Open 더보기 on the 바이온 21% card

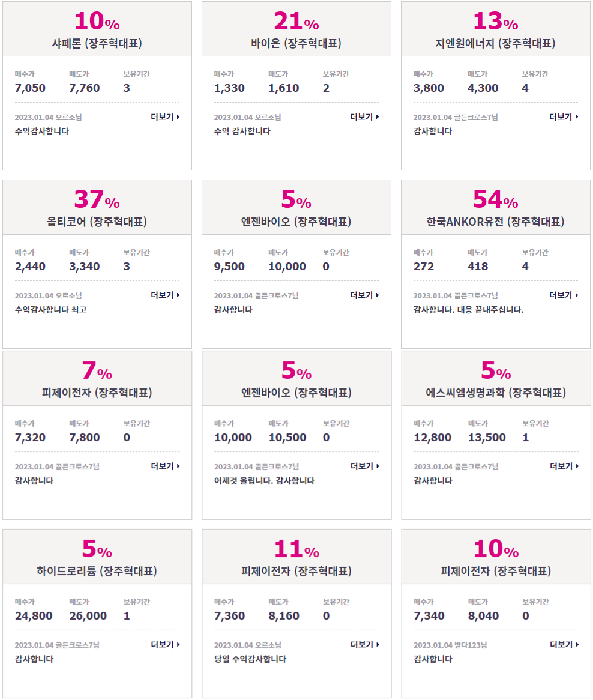[x=364, y=117]
